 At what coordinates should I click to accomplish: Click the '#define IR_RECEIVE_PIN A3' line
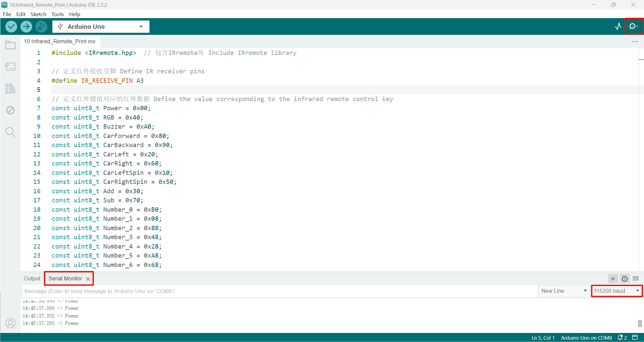click(98, 81)
